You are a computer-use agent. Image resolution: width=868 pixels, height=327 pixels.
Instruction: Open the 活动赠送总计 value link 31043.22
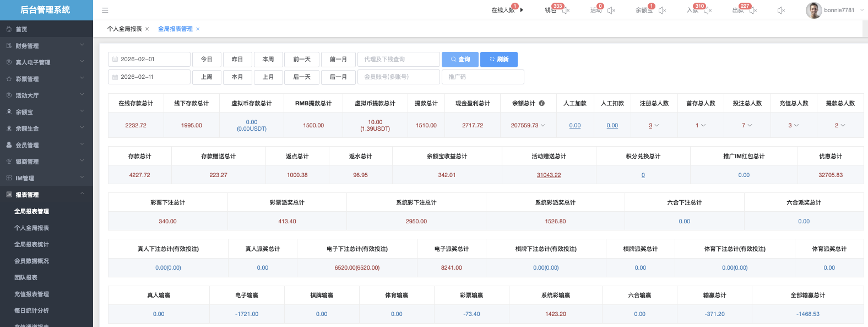(x=549, y=175)
